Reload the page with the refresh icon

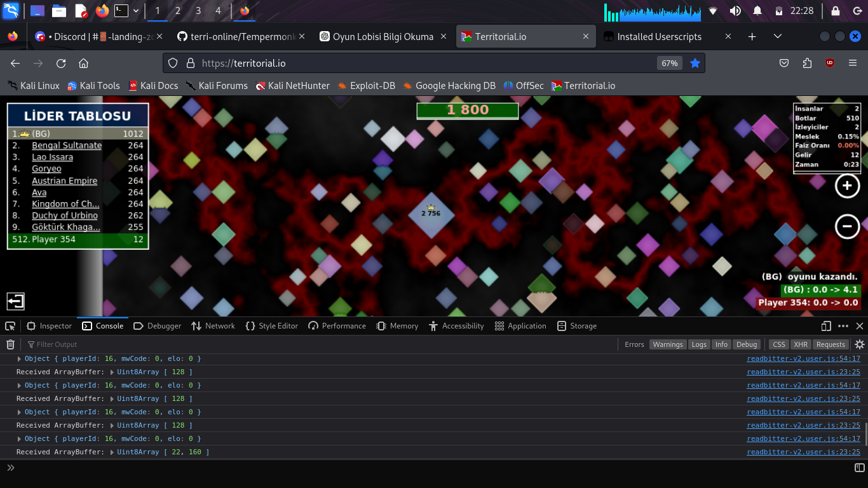tap(61, 64)
